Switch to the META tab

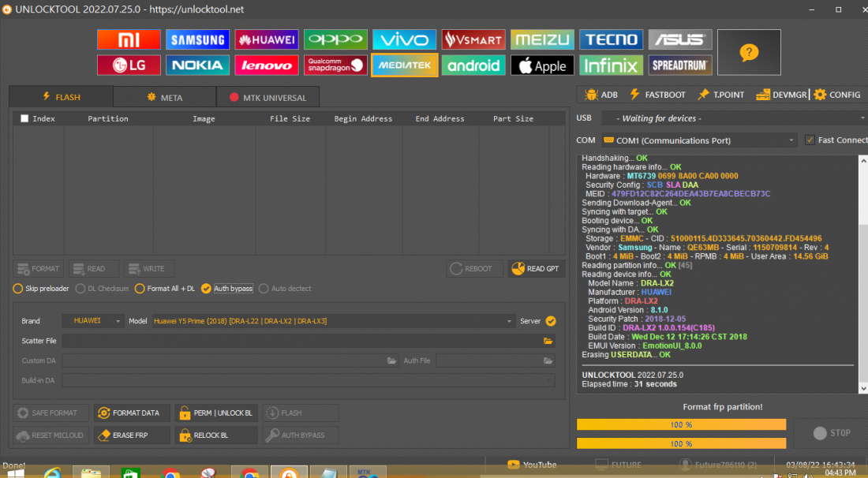point(164,97)
